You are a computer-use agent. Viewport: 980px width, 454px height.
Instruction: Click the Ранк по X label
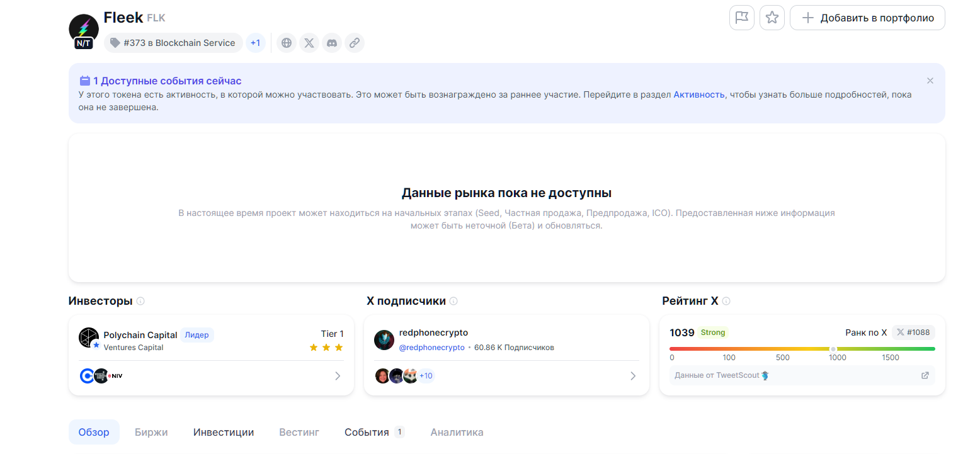tap(866, 332)
